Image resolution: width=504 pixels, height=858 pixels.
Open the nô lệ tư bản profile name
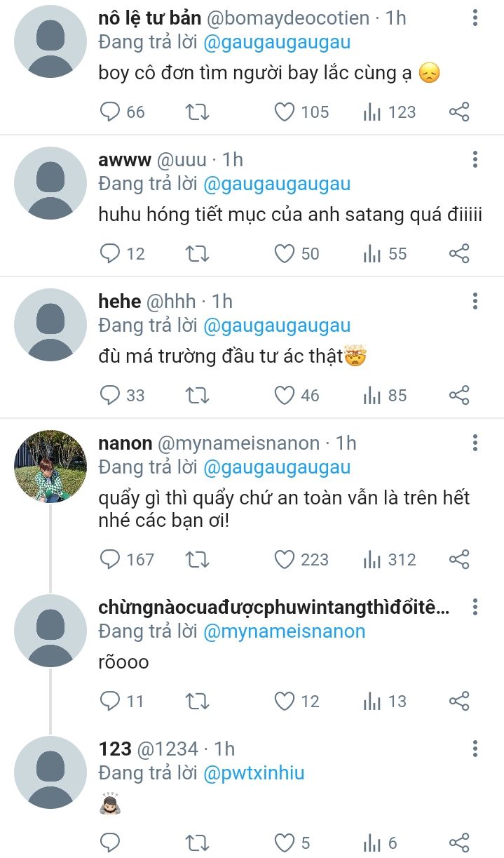[x=150, y=18]
